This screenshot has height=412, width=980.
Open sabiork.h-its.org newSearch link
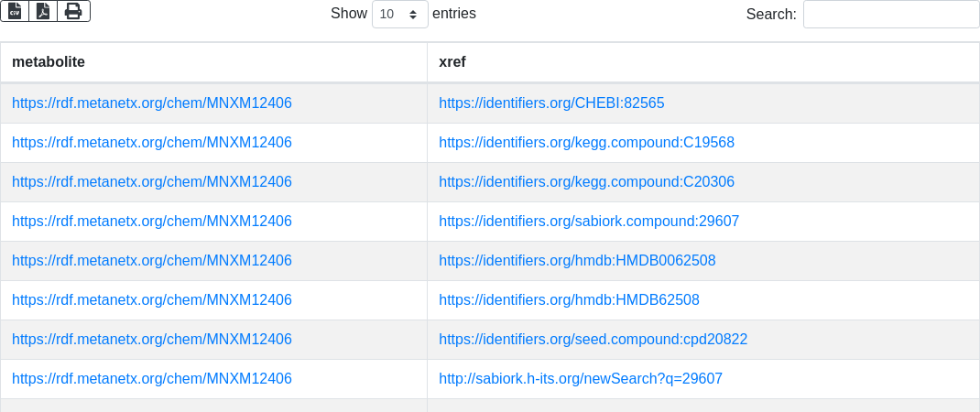point(581,379)
